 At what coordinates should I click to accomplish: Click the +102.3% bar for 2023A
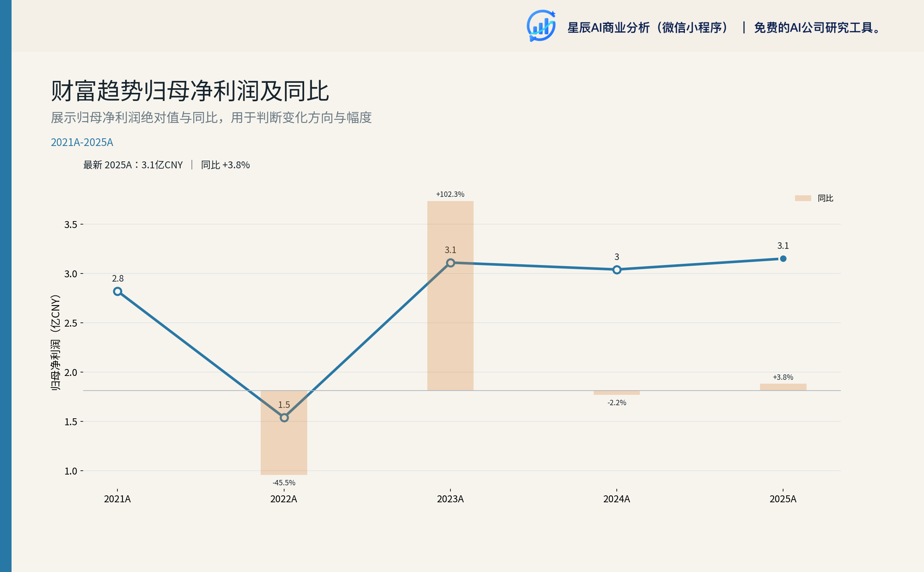pos(450,296)
